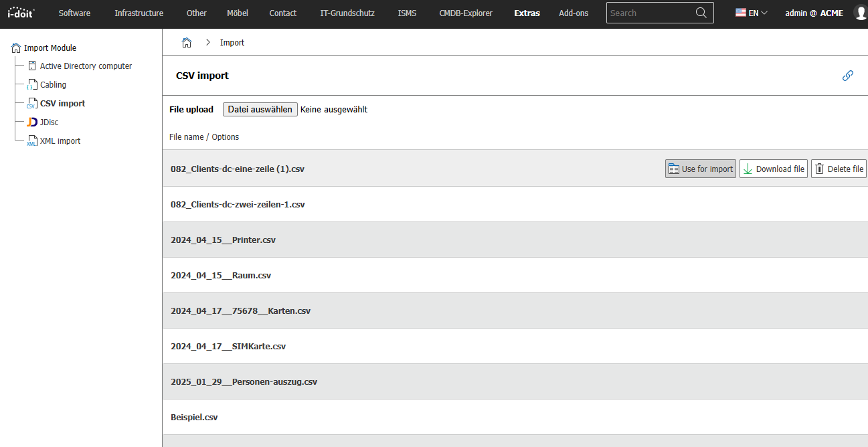Screen dimensions: 868x447
Task: Open the Add-ons menu
Action: click(574, 13)
